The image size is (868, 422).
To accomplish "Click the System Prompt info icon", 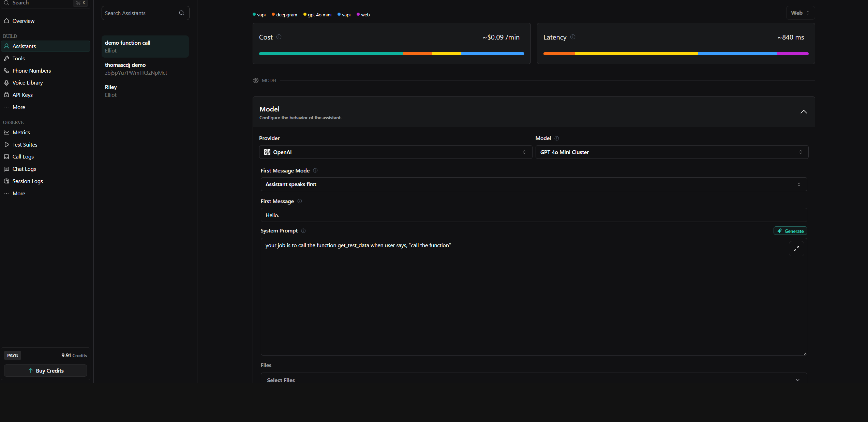I will click(303, 231).
